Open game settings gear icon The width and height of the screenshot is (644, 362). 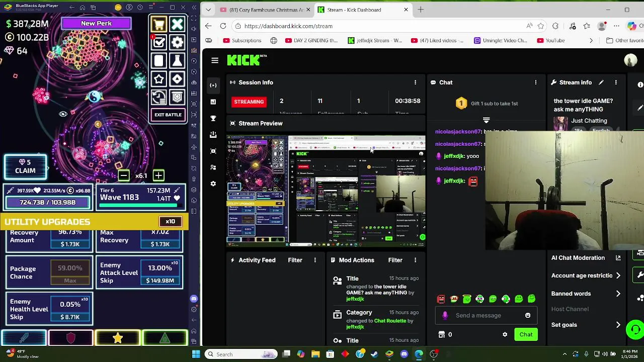tap(177, 43)
